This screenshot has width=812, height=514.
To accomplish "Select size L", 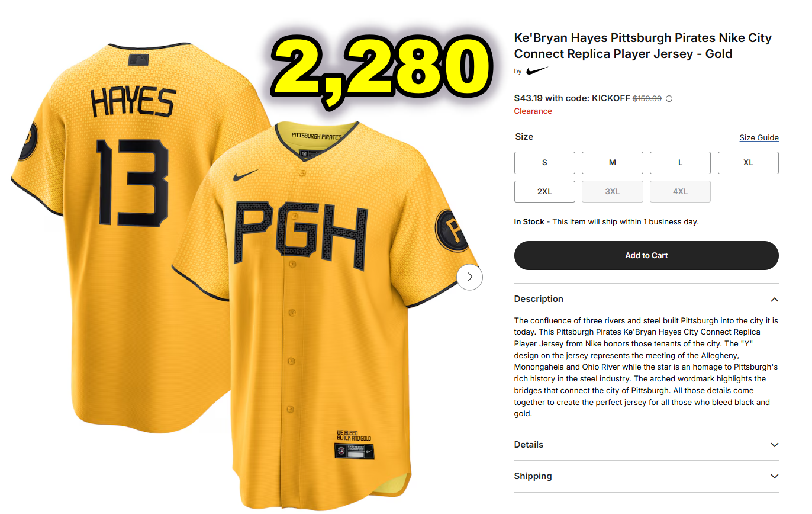I will pyautogui.click(x=680, y=163).
